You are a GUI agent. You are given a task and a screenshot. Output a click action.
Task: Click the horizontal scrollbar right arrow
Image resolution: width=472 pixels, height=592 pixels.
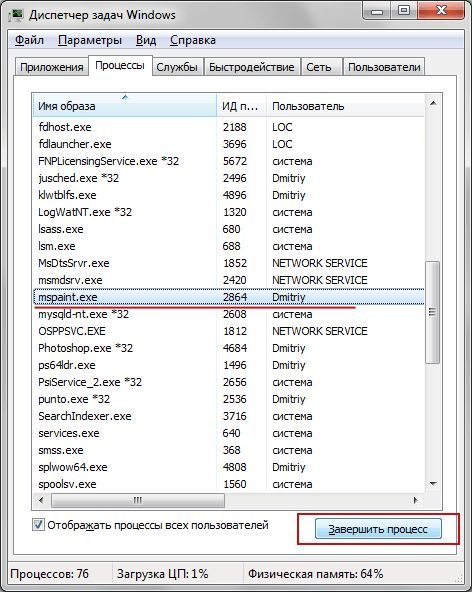point(415,500)
